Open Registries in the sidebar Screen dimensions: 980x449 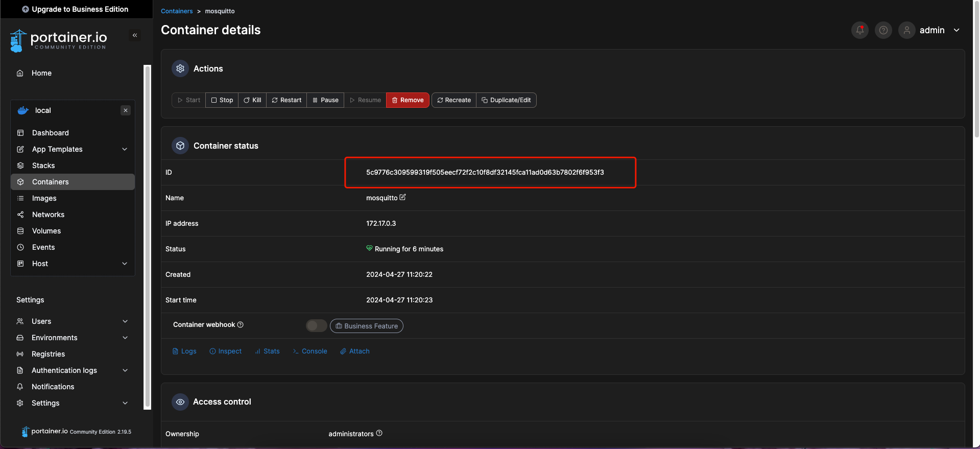(73, 354)
